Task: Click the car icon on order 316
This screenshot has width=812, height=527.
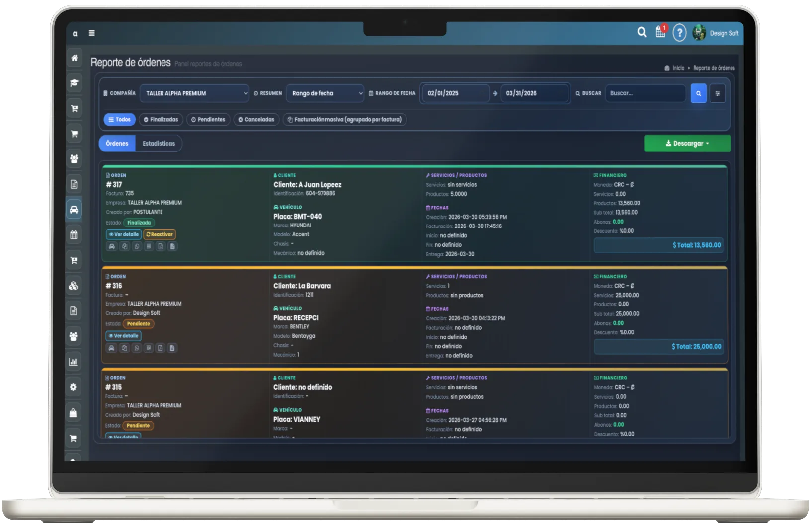Action: (112, 348)
